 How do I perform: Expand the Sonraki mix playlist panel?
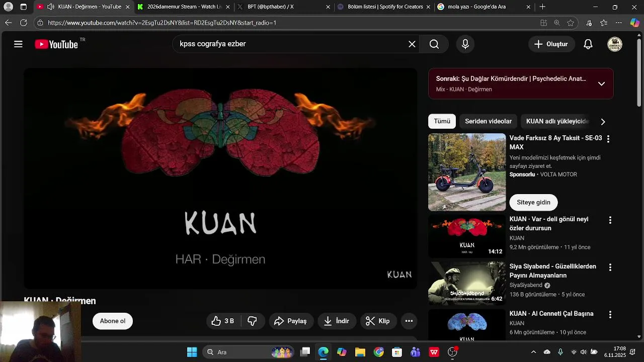tap(601, 84)
